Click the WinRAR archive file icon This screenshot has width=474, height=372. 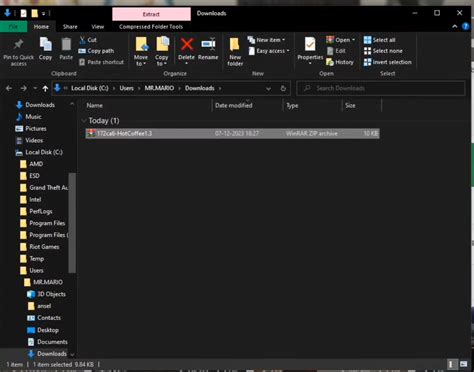point(91,133)
